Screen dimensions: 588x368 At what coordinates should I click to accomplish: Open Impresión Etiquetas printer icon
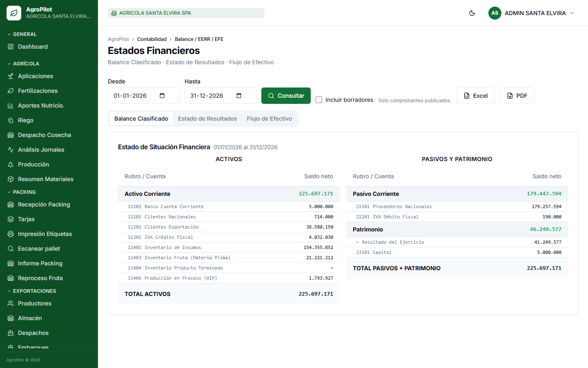(11, 234)
